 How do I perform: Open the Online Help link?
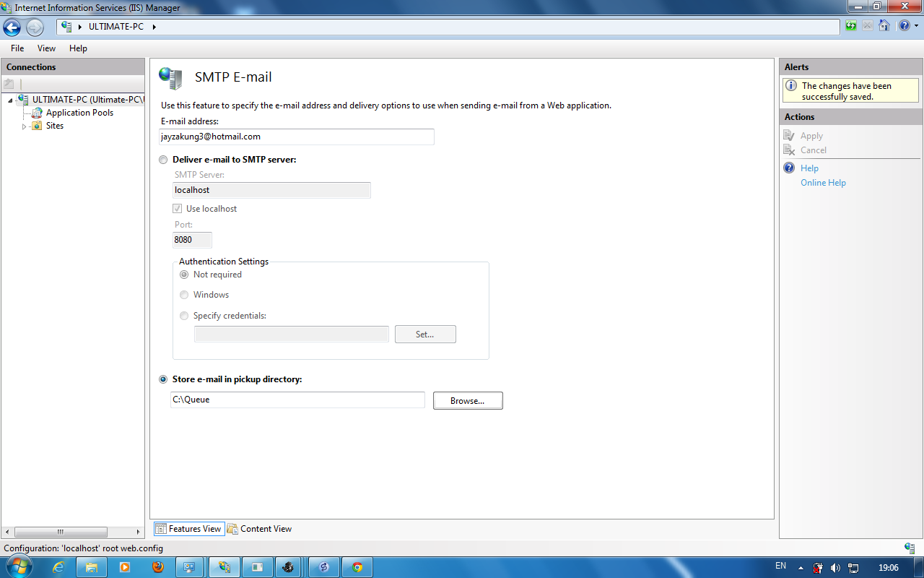click(x=823, y=183)
